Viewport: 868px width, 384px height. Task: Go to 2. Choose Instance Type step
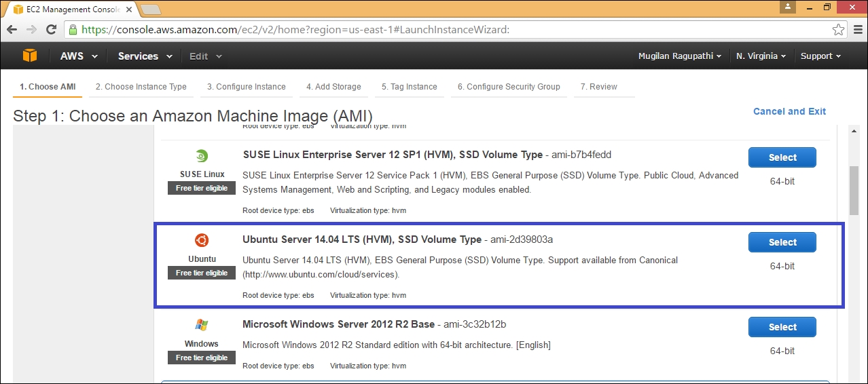click(141, 87)
